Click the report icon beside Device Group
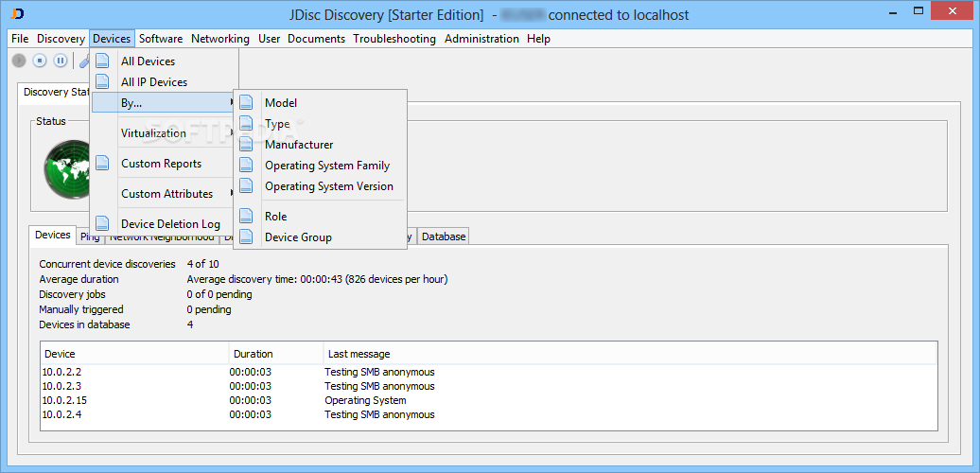The width and height of the screenshot is (980, 473). click(x=246, y=237)
